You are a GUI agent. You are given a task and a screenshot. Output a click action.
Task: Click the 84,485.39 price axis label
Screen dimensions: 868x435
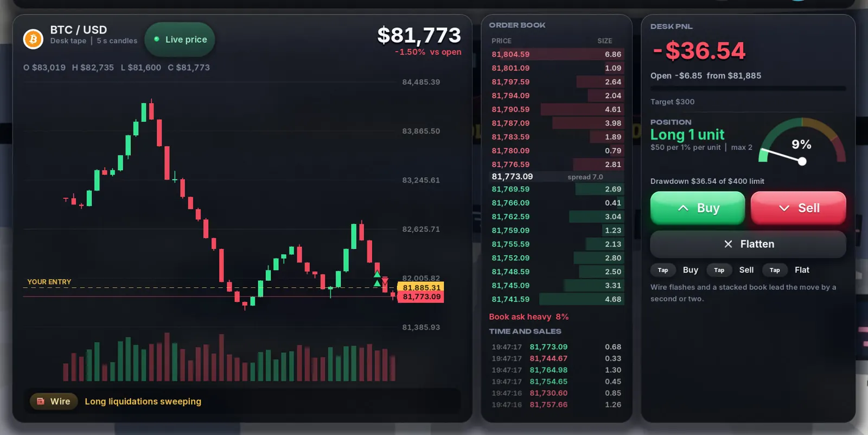tap(421, 82)
